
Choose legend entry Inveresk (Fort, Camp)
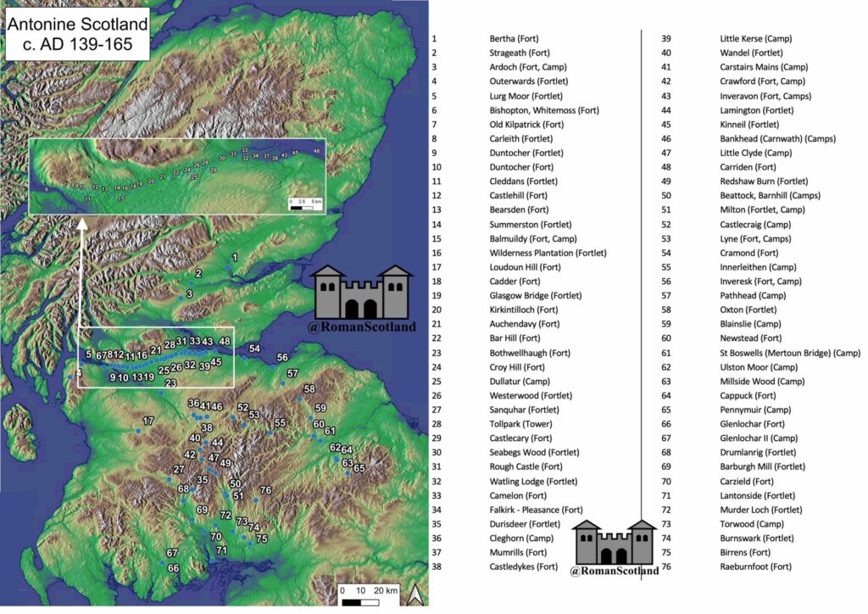(x=760, y=282)
